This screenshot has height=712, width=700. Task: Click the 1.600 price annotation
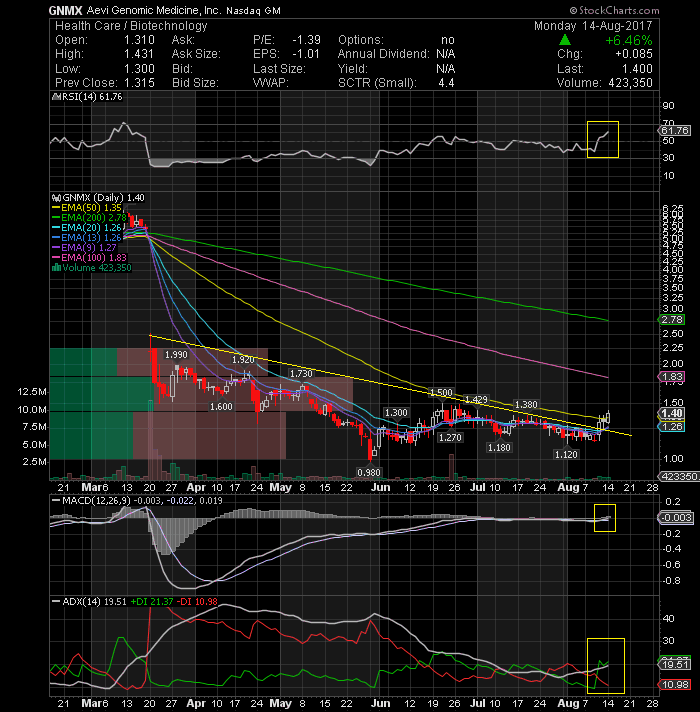pyautogui.click(x=221, y=407)
